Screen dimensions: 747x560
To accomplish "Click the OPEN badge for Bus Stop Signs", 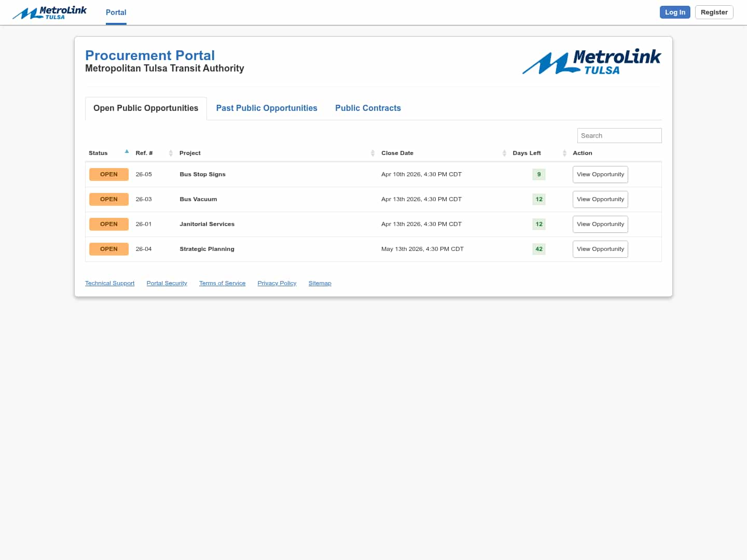I will tap(109, 174).
